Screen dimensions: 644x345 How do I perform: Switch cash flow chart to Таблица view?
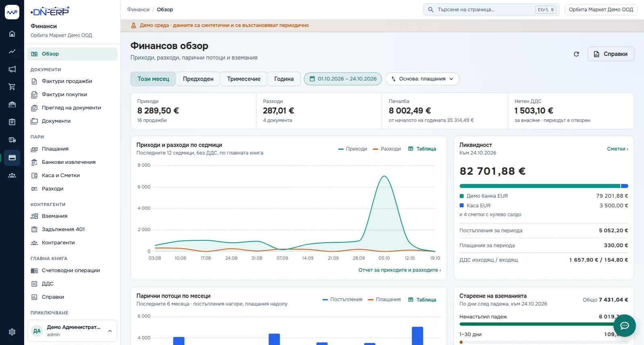422,300
